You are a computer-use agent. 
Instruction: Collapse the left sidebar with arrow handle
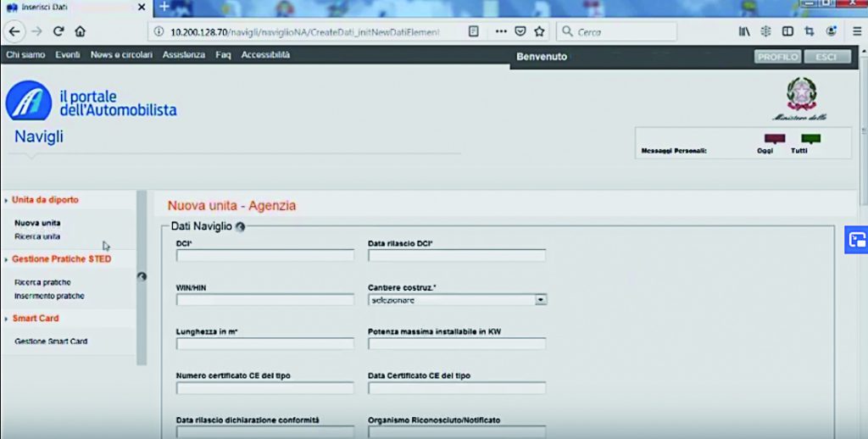pyautogui.click(x=142, y=275)
